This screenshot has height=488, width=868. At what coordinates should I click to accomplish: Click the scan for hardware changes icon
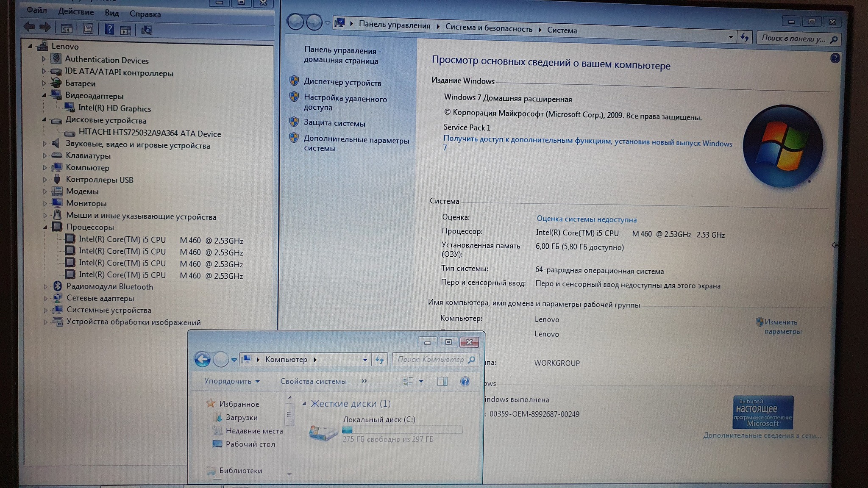147,30
